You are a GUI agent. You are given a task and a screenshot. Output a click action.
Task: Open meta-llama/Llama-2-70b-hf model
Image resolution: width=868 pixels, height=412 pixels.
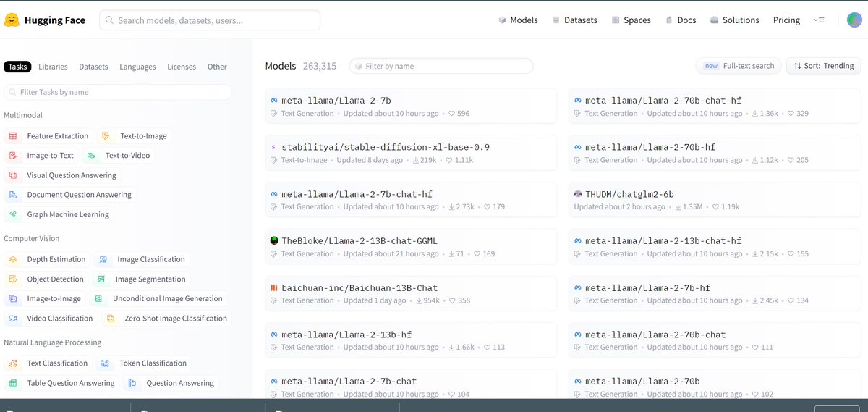tap(714, 154)
